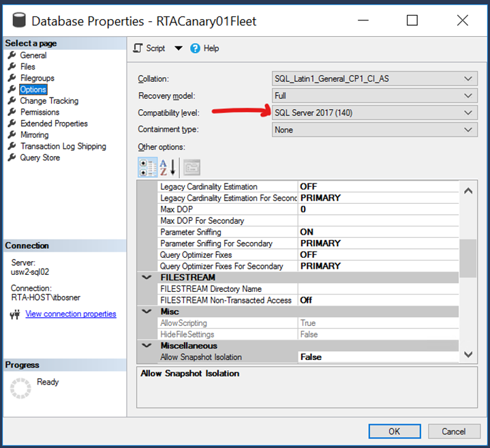This screenshot has height=448, width=490.
Task: Click the connection properties network icon
Action: pyautogui.click(x=14, y=314)
